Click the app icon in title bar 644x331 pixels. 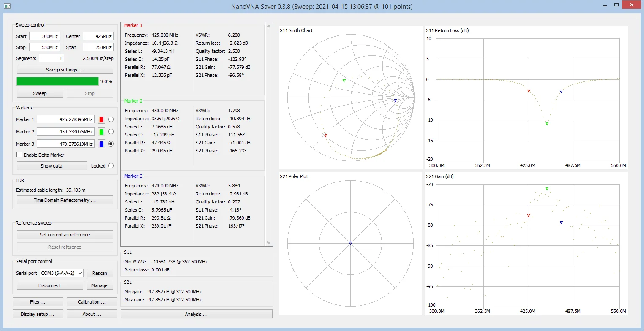(6, 6)
